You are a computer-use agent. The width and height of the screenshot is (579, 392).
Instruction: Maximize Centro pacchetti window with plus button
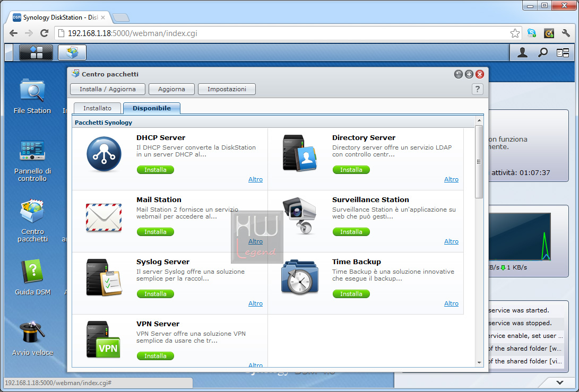[x=469, y=74]
